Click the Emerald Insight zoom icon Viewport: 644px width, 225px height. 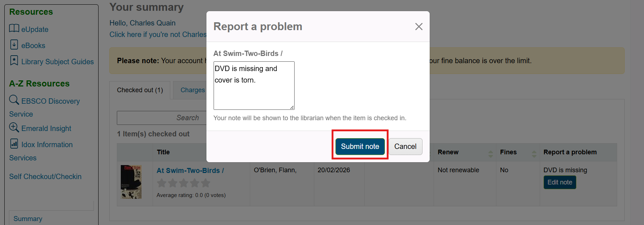click(x=14, y=127)
